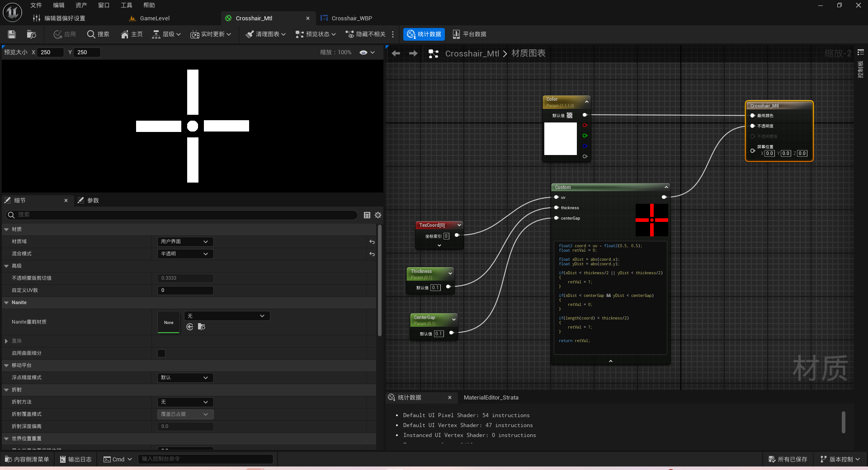Switch to the Crosshair_WBP tab

tap(352, 19)
